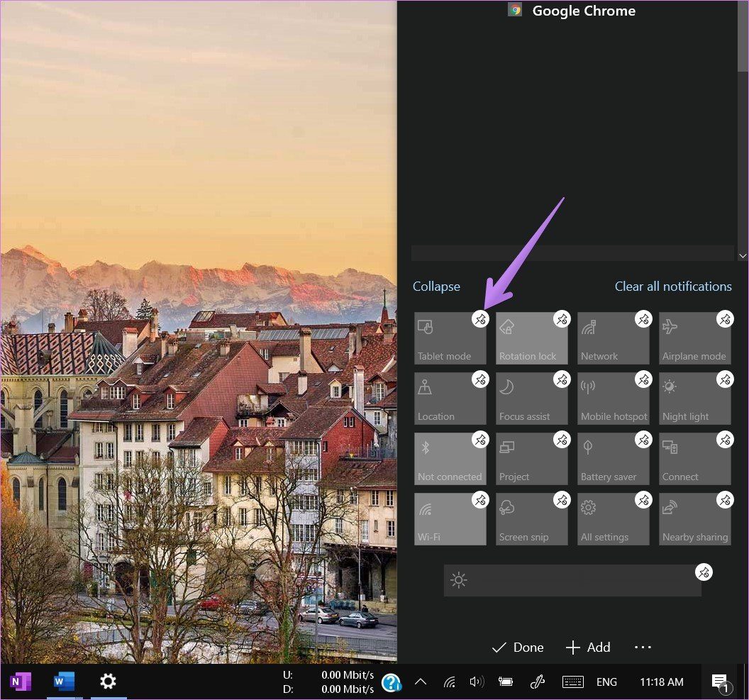The width and height of the screenshot is (749, 700).
Task: Unpin the Rotation lock tile
Action: (x=562, y=319)
